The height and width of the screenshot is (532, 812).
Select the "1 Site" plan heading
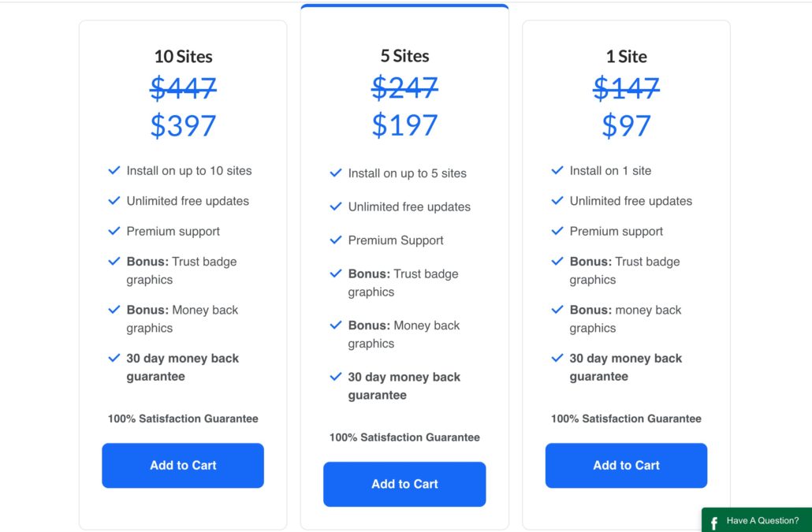pyautogui.click(x=626, y=56)
